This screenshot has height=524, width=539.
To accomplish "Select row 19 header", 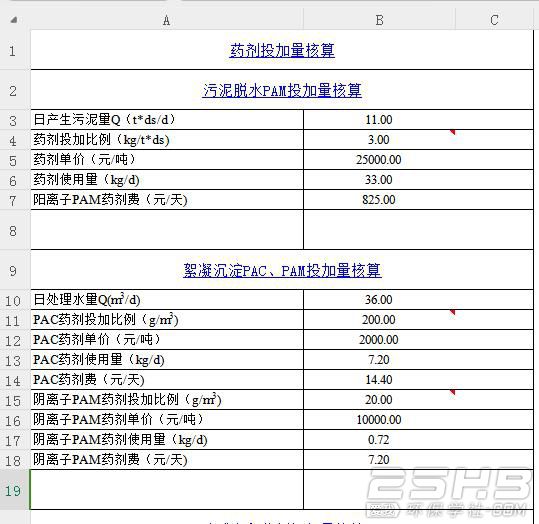I will [14, 490].
